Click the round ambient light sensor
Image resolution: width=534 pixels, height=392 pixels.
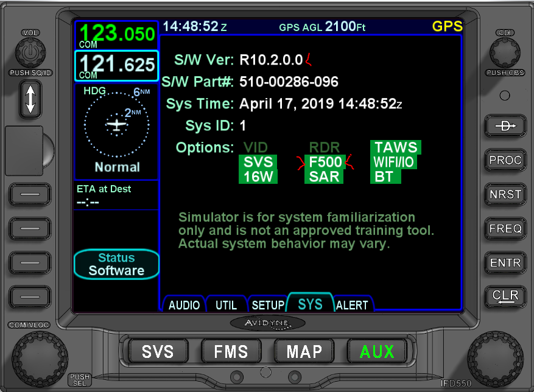[x=505, y=96]
